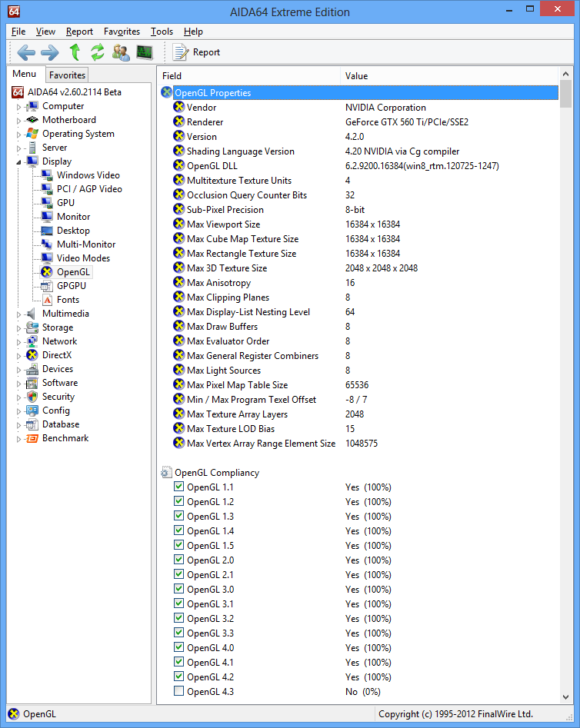Click the GPU icon in the Display section
Screen dimensions: 580x728
[47, 203]
